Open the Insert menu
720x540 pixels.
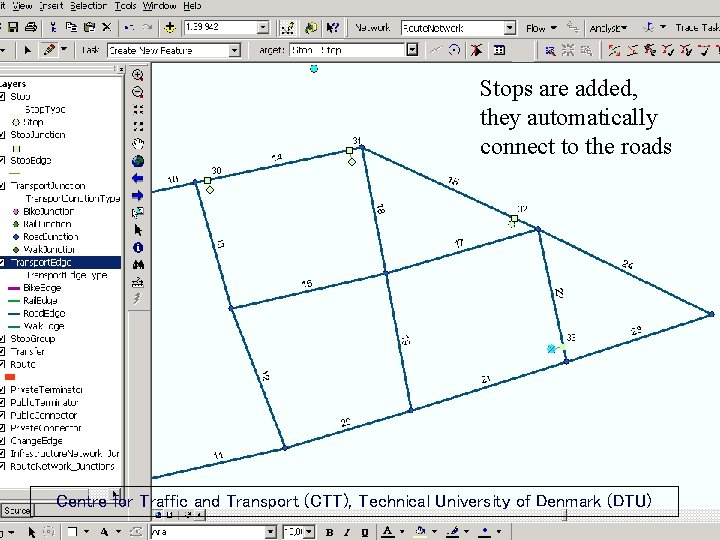click(51, 6)
